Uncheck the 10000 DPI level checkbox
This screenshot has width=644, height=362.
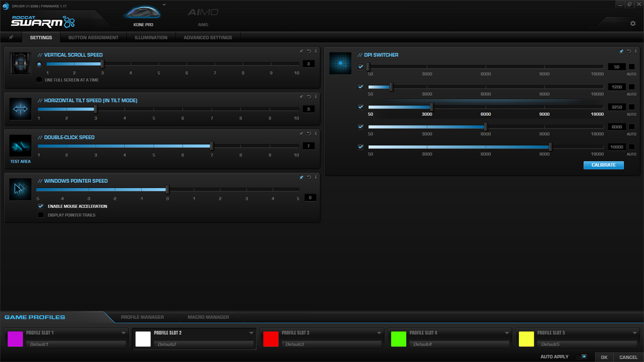click(361, 146)
